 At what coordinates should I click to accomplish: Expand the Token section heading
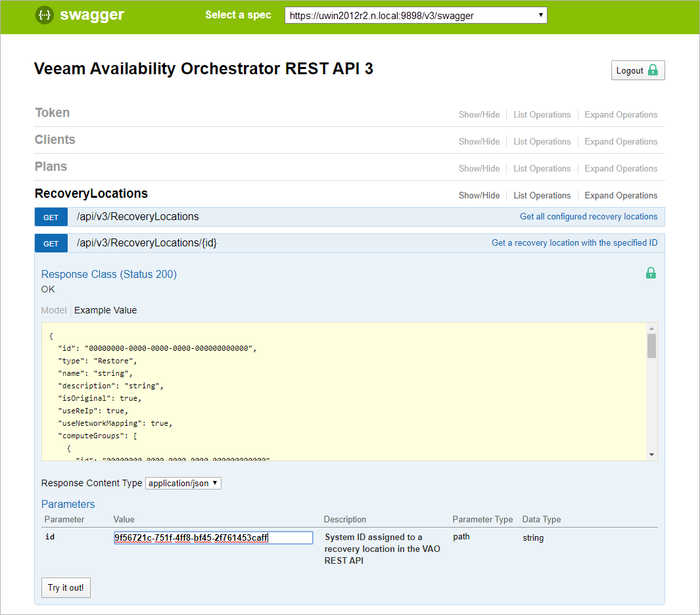coord(52,112)
